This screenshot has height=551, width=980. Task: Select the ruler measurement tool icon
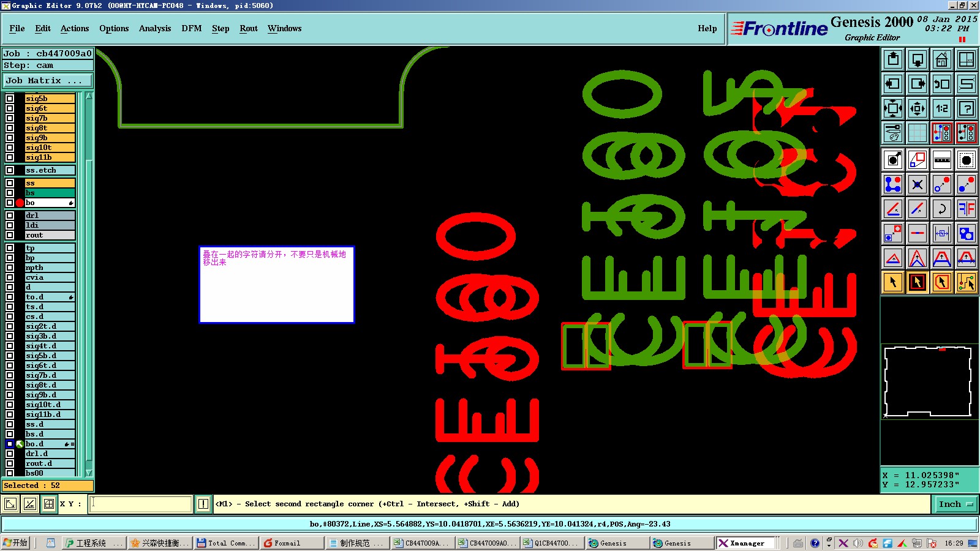[942, 160]
